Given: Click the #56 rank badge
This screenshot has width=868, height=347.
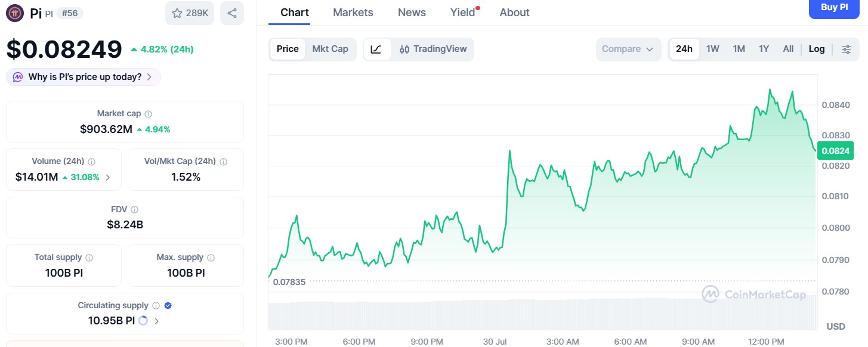Looking at the screenshot, I should (x=70, y=13).
